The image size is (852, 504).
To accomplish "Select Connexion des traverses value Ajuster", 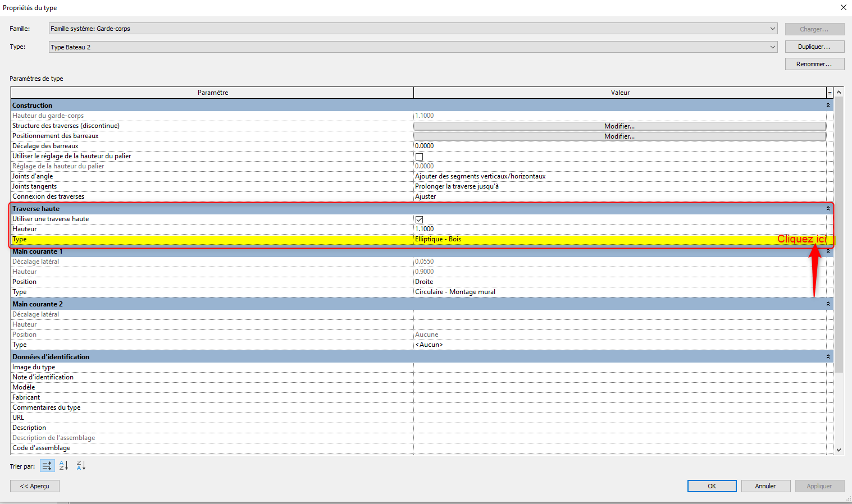I will click(x=620, y=196).
